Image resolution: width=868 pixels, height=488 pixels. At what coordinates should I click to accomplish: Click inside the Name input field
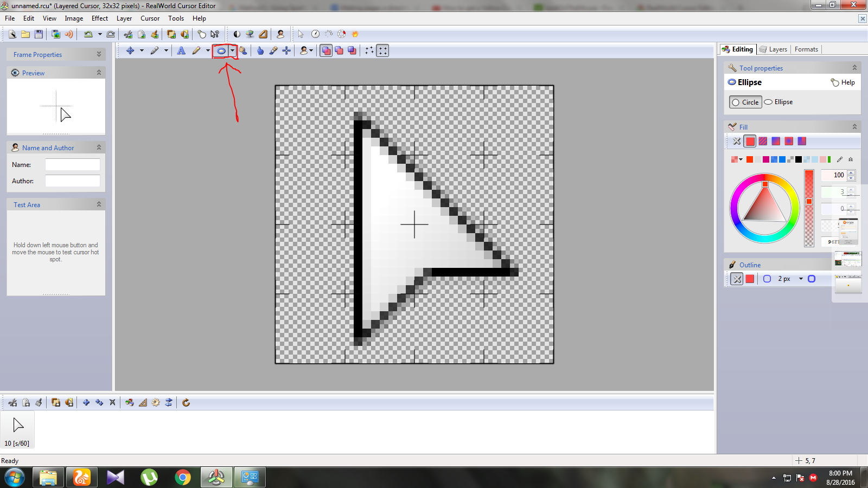72,164
